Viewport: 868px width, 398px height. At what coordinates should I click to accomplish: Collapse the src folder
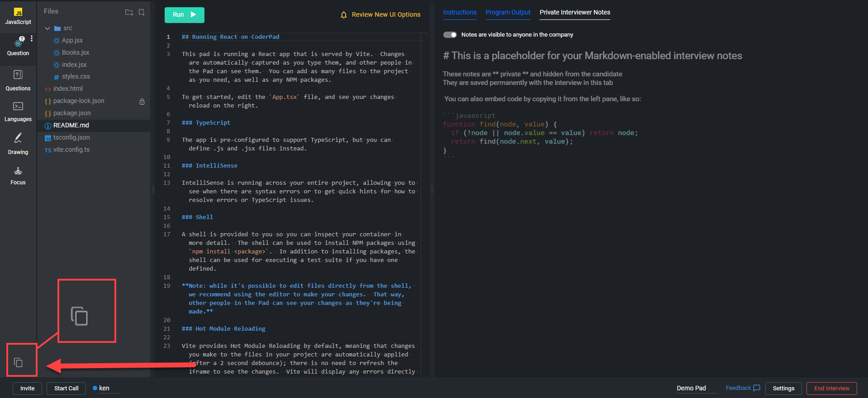click(x=47, y=28)
